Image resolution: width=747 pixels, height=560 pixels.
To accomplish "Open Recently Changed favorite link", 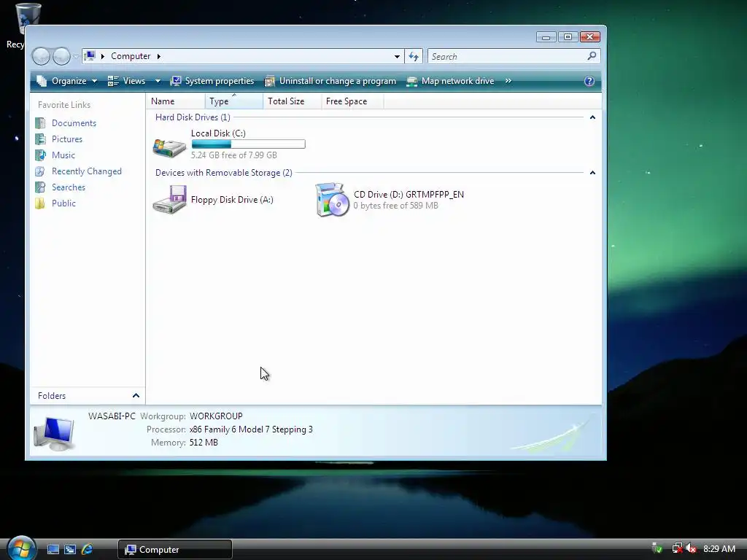I will tap(87, 171).
